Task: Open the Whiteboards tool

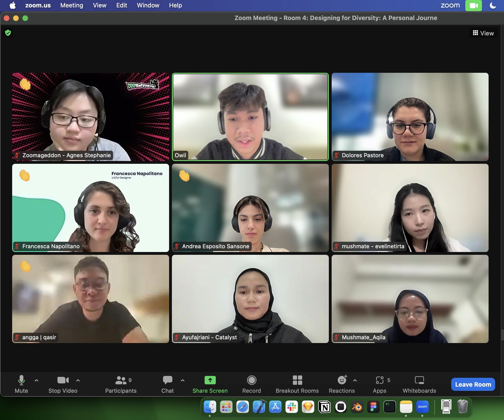Action: (419, 380)
